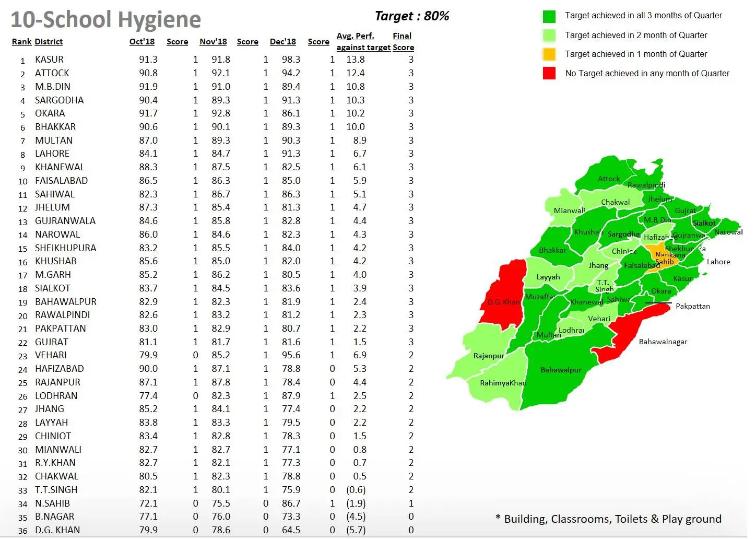Click the KASUR district row name

pos(49,60)
